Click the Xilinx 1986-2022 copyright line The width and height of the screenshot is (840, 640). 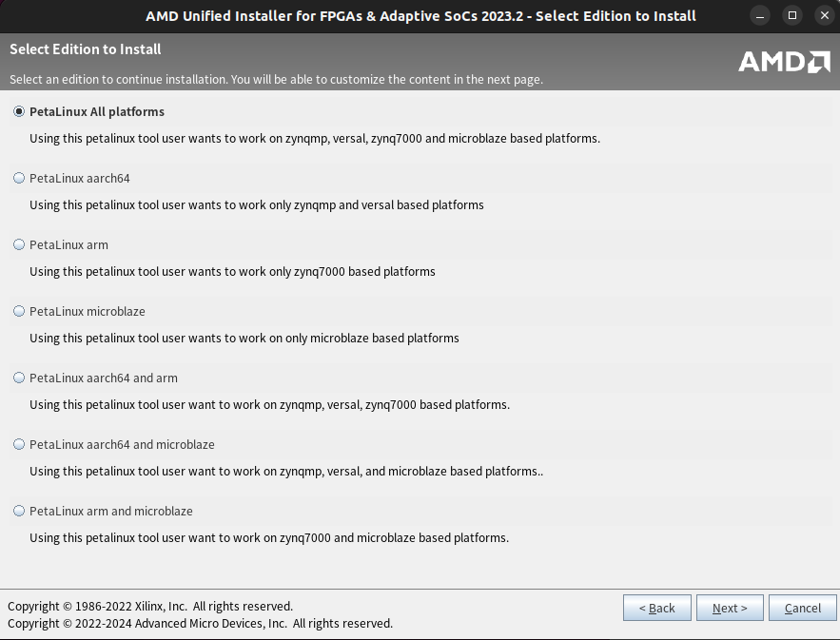[150, 607]
